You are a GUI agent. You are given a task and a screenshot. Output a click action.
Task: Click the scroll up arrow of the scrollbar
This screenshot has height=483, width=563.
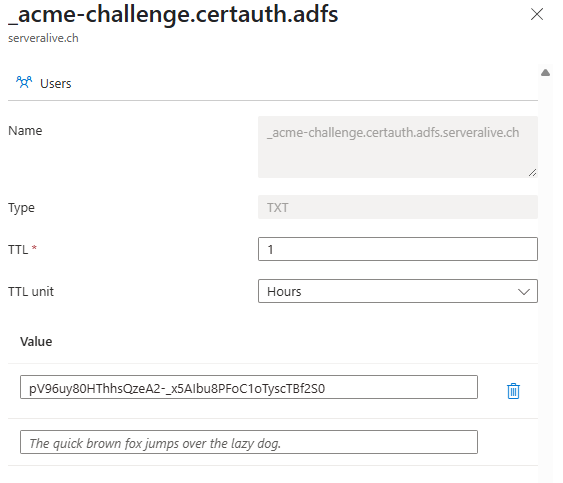[x=545, y=73]
